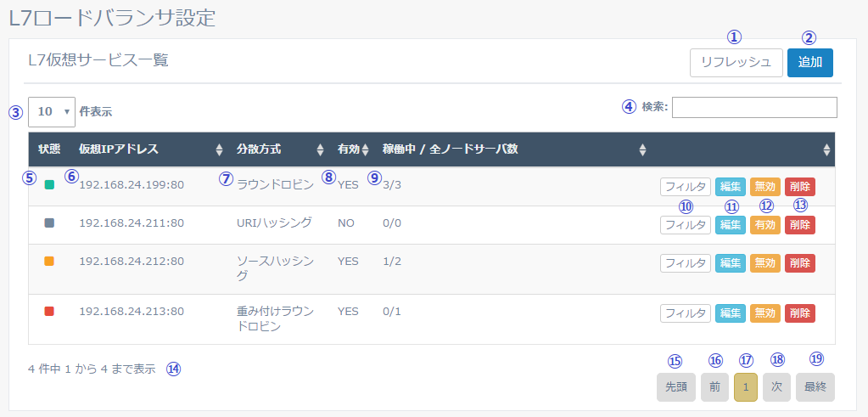Click 編集 for 192.168.24.199:80
This screenshot has height=417, width=868.
coord(731,187)
